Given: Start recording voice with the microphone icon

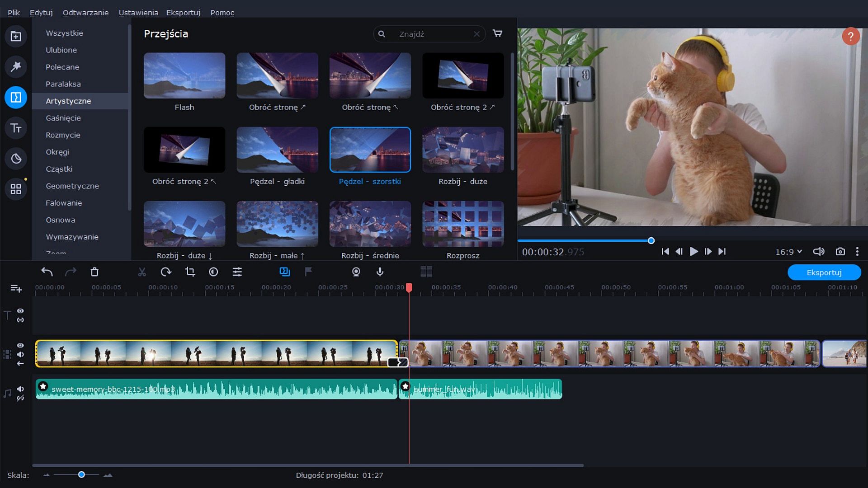Looking at the screenshot, I should click(380, 272).
